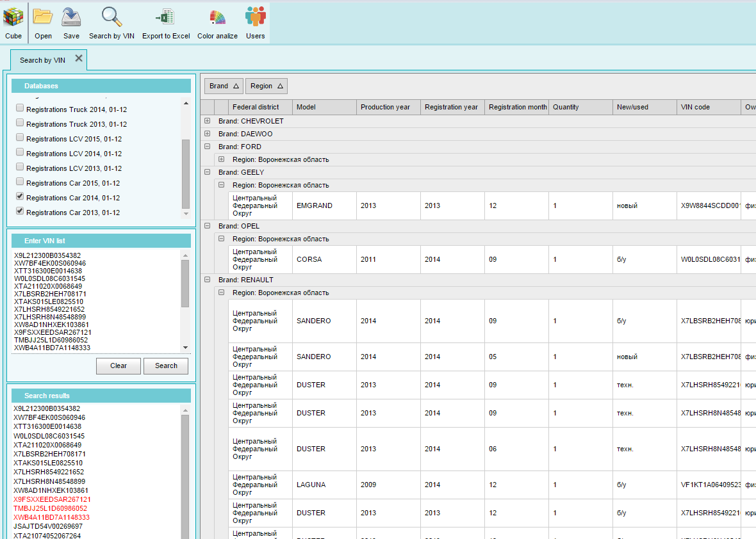The image size is (756, 539).
Task: Tick Registrations LCV 2013, 01-12
Action: tap(20, 166)
